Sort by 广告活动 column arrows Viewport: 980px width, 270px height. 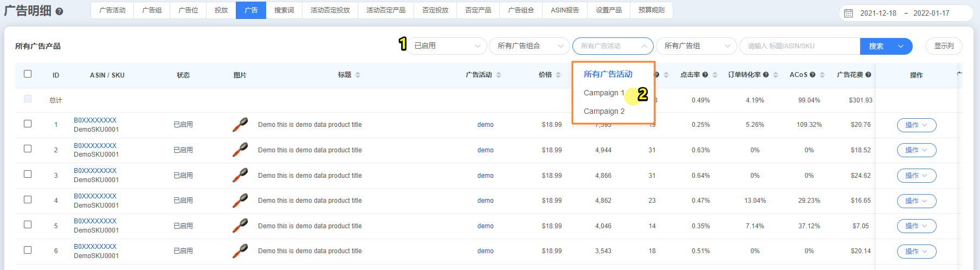(499, 75)
